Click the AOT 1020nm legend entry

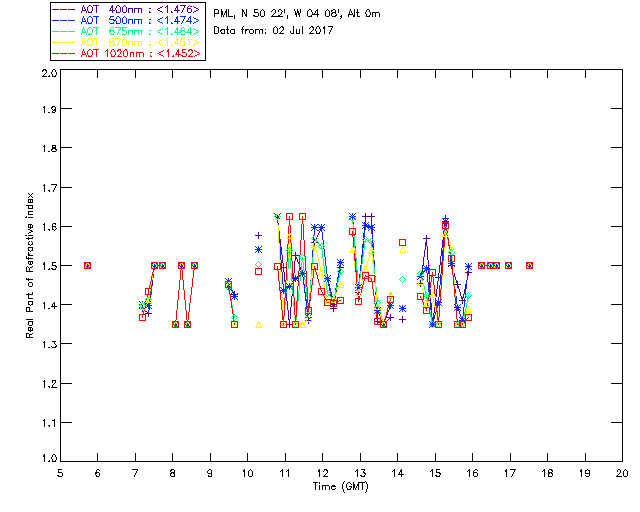tap(126, 53)
